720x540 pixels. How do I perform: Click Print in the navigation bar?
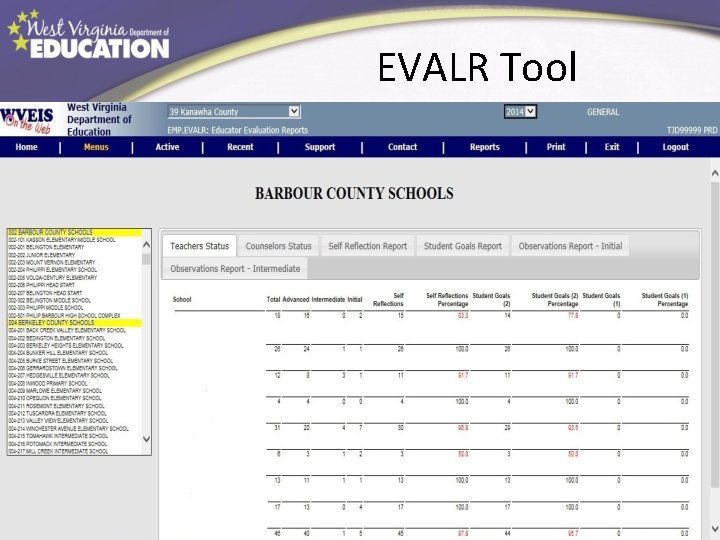click(556, 147)
